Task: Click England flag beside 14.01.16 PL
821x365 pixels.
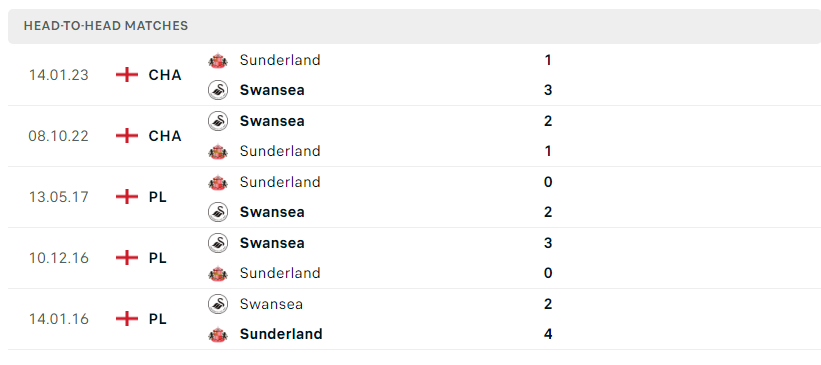Action: pyautogui.click(x=127, y=319)
